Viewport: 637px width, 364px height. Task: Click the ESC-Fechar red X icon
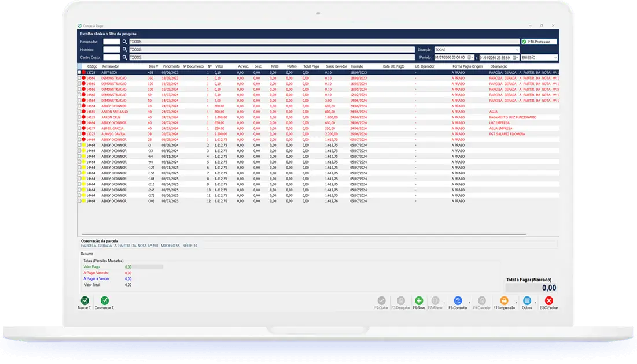(x=548, y=300)
